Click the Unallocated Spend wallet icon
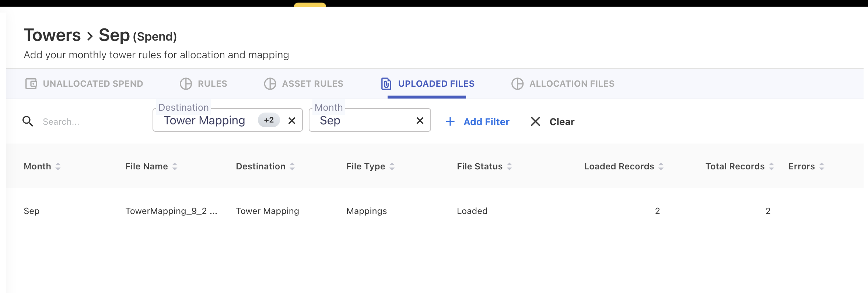Image resolution: width=868 pixels, height=293 pixels. click(31, 84)
